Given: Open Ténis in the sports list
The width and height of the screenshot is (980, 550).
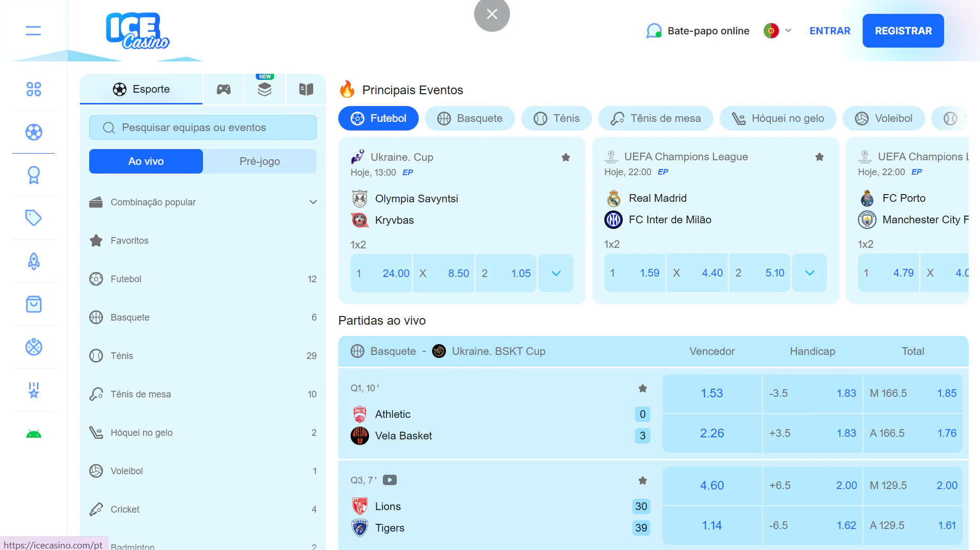Looking at the screenshot, I should (203, 356).
